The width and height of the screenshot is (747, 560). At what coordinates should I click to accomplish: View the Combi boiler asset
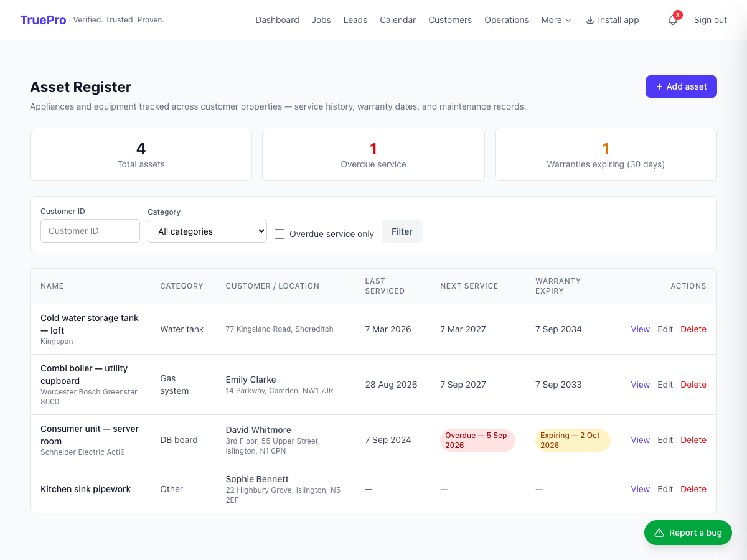coord(640,385)
